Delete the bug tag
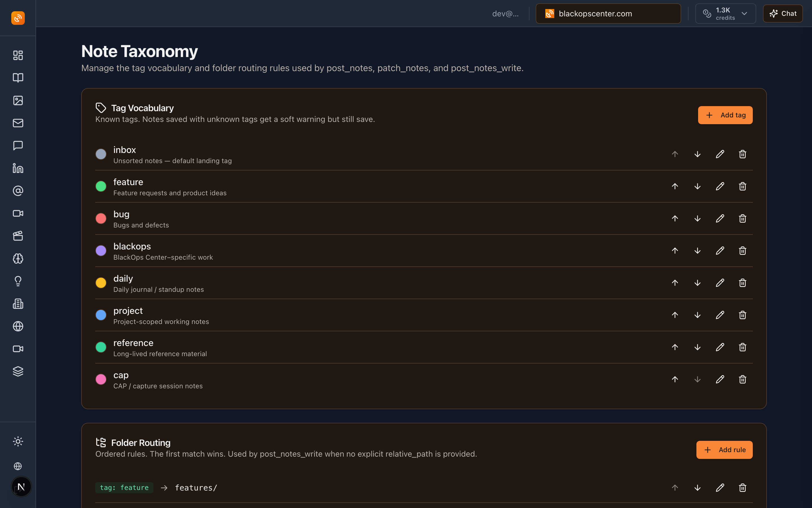Screen dimensions: 812x508 point(742,218)
